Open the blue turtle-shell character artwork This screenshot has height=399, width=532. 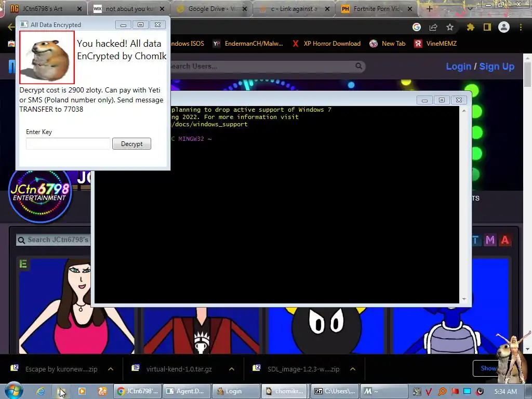[451, 330]
